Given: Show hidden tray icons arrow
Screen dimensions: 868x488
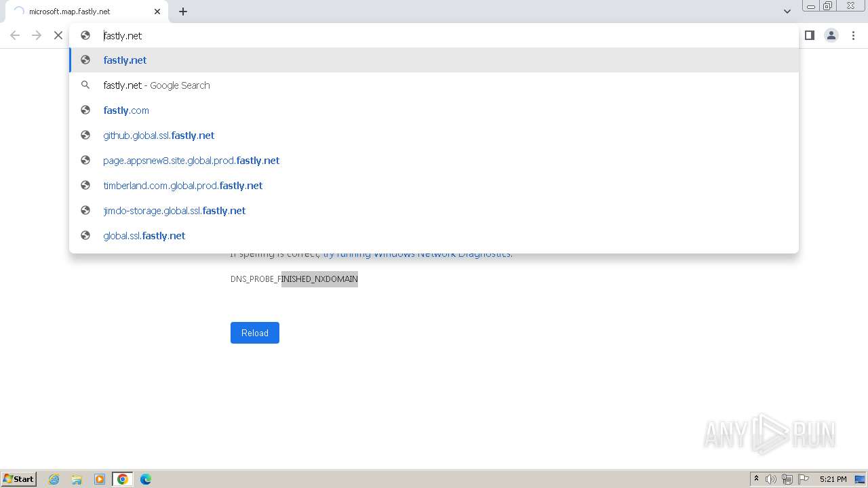Looking at the screenshot, I should click(x=757, y=479).
